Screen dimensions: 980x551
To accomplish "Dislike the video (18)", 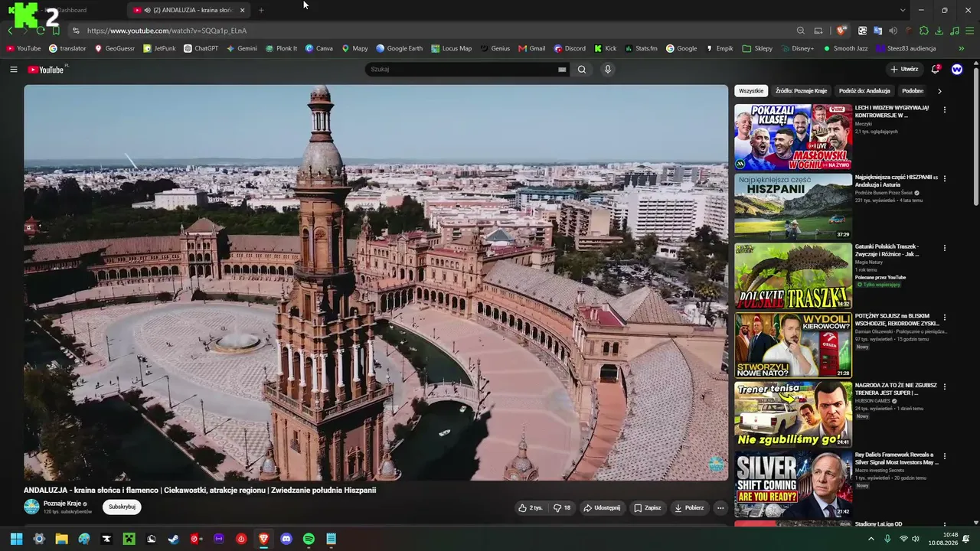I will coord(562,507).
